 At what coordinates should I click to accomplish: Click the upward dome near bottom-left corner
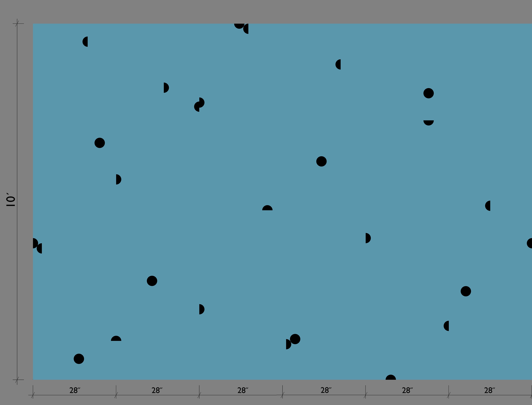[116, 339]
